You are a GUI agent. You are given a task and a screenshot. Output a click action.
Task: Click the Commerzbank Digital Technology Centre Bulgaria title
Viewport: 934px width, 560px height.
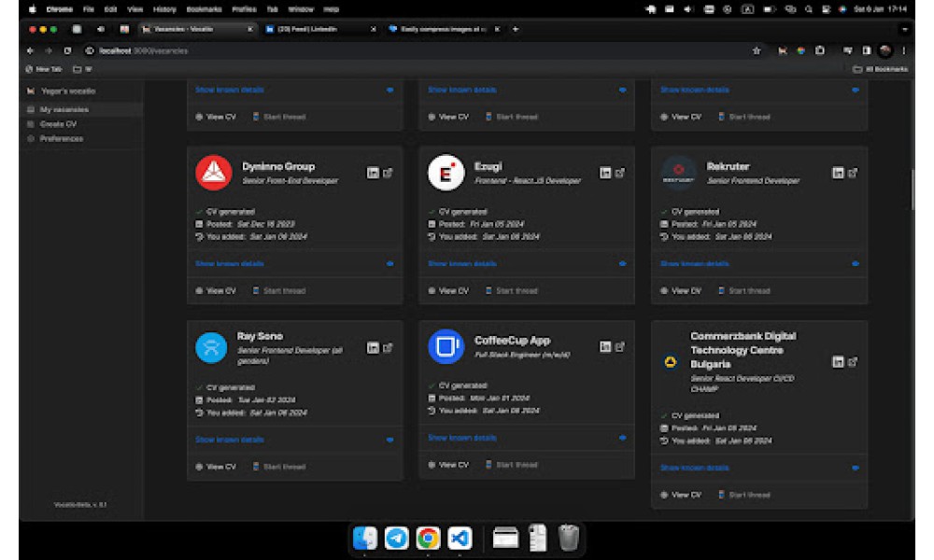[743, 351]
